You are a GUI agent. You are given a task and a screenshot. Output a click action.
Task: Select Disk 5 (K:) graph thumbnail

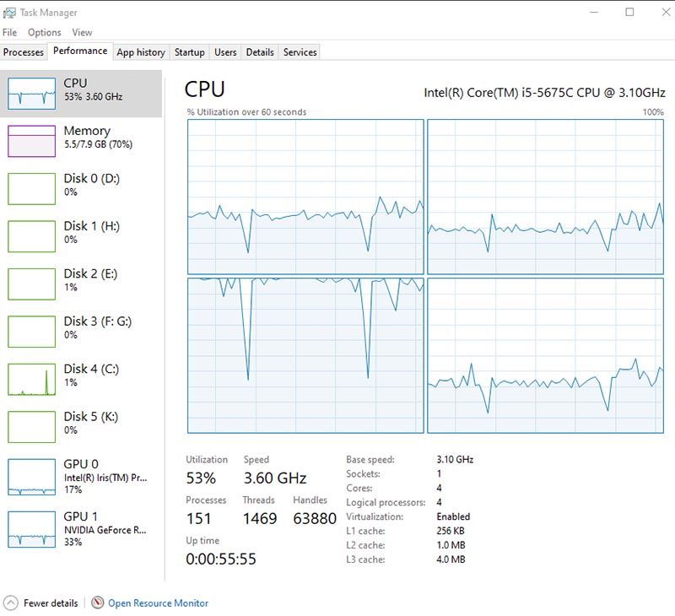[31, 427]
